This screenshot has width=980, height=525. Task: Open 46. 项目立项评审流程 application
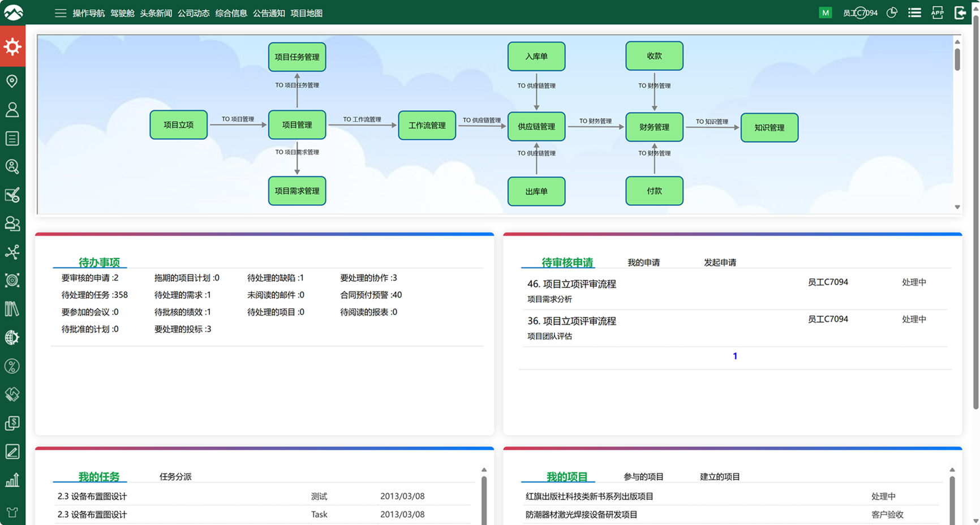pyautogui.click(x=571, y=284)
